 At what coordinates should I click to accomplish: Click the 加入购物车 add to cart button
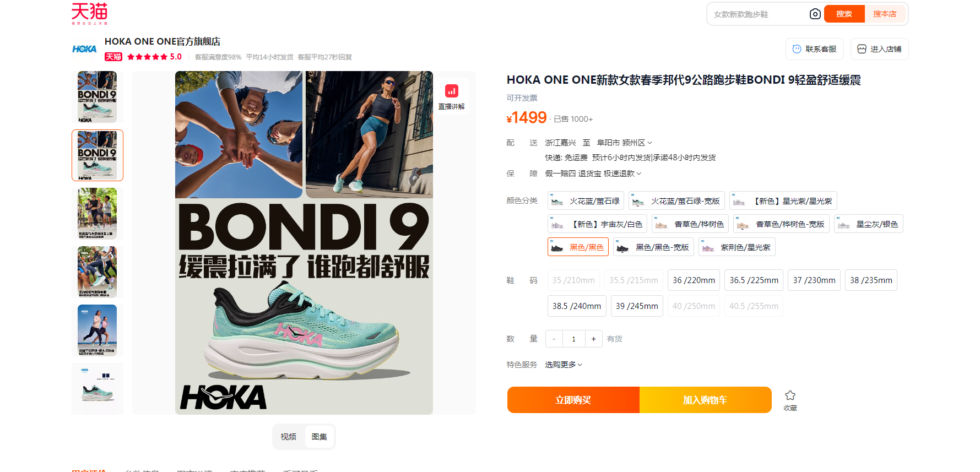(706, 400)
